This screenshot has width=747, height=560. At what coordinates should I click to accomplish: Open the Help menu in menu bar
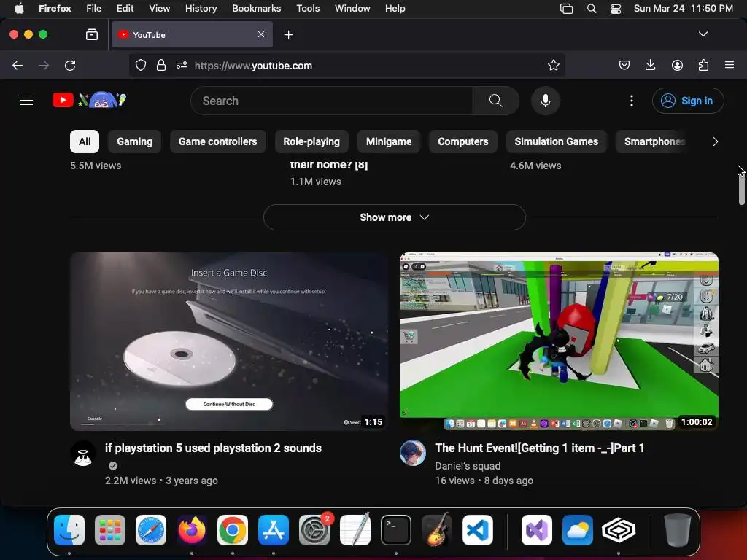coord(395,8)
